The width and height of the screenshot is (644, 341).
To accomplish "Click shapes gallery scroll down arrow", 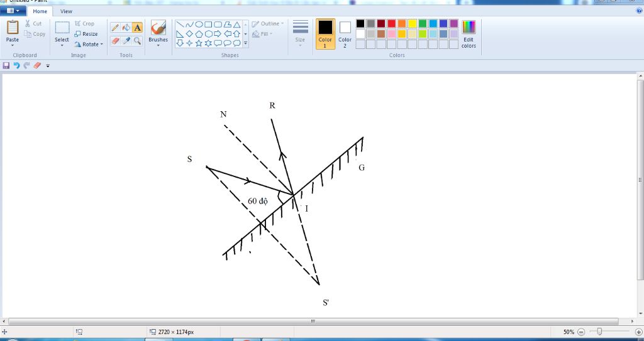I will [x=246, y=34].
